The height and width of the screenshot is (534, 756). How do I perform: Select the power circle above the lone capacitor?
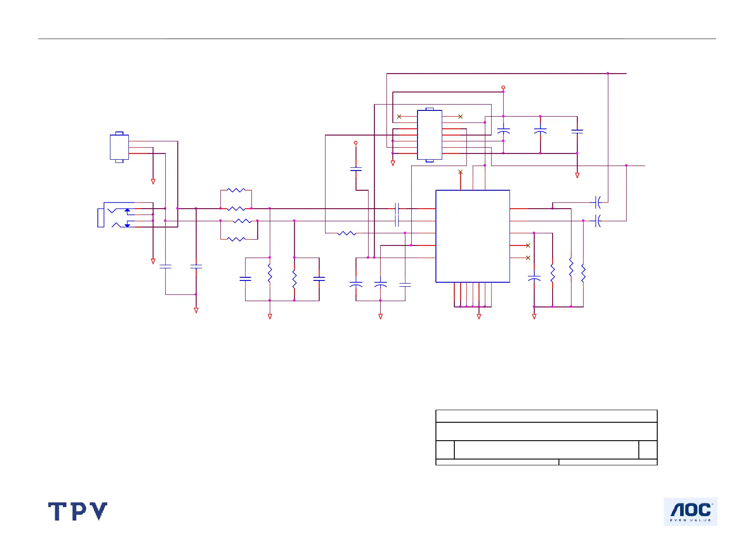[x=356, y=143]
